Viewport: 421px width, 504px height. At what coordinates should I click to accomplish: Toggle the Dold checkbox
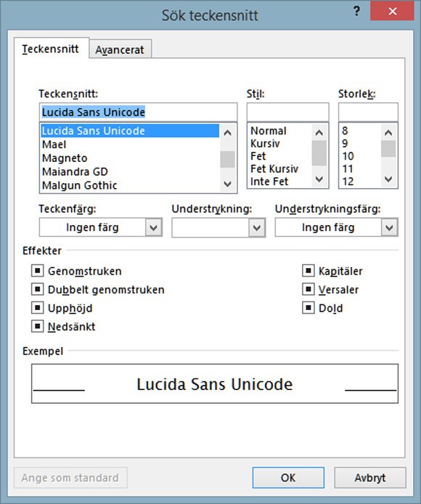point(308,308)
